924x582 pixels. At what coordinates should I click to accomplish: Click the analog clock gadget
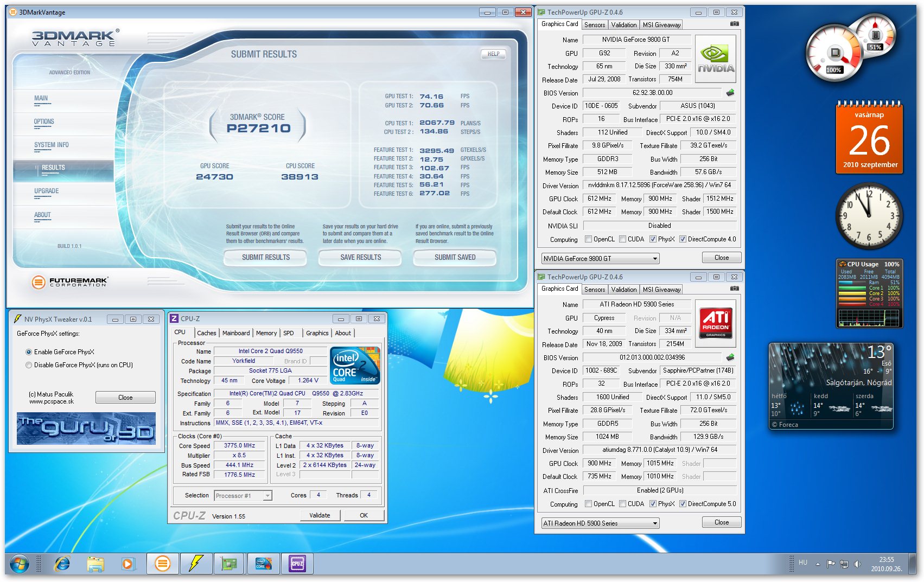pos(869,215)
